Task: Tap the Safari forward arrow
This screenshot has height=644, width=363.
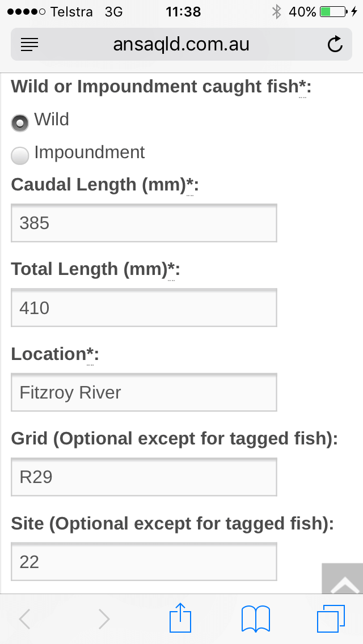Action: click(x=104, y=619)
